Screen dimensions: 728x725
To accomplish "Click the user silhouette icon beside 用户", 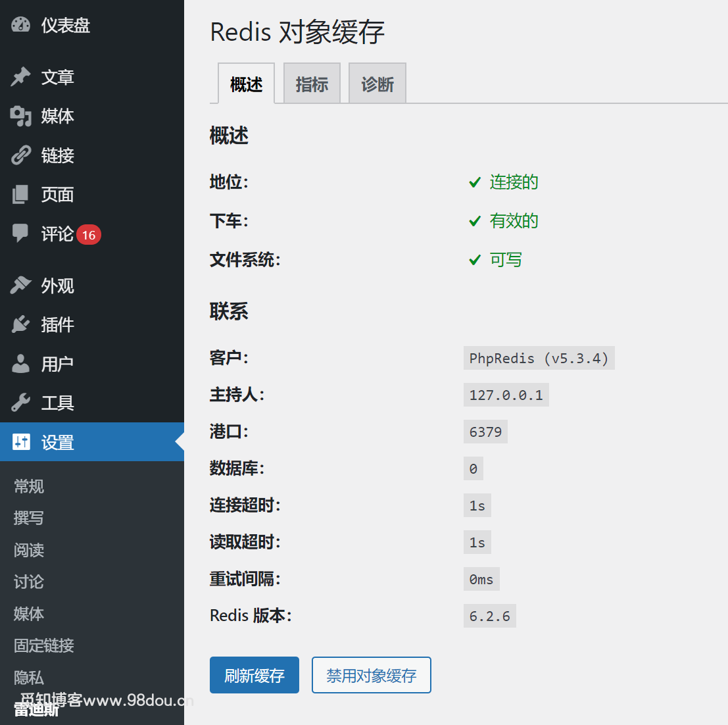I will click(x=20, y=364).
